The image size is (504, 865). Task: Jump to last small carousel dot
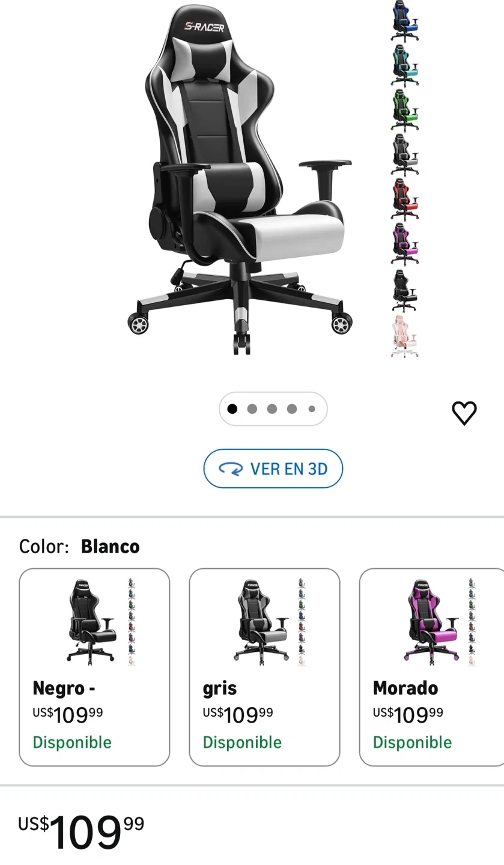312,409
